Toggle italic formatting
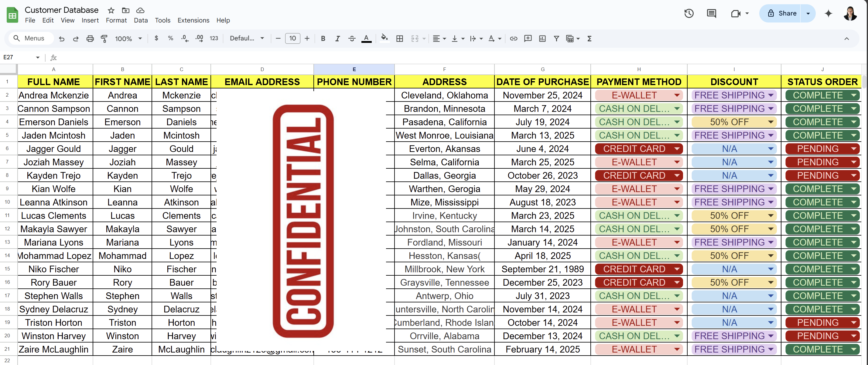This screenshot has height=365, width=868. pos(337,39)
